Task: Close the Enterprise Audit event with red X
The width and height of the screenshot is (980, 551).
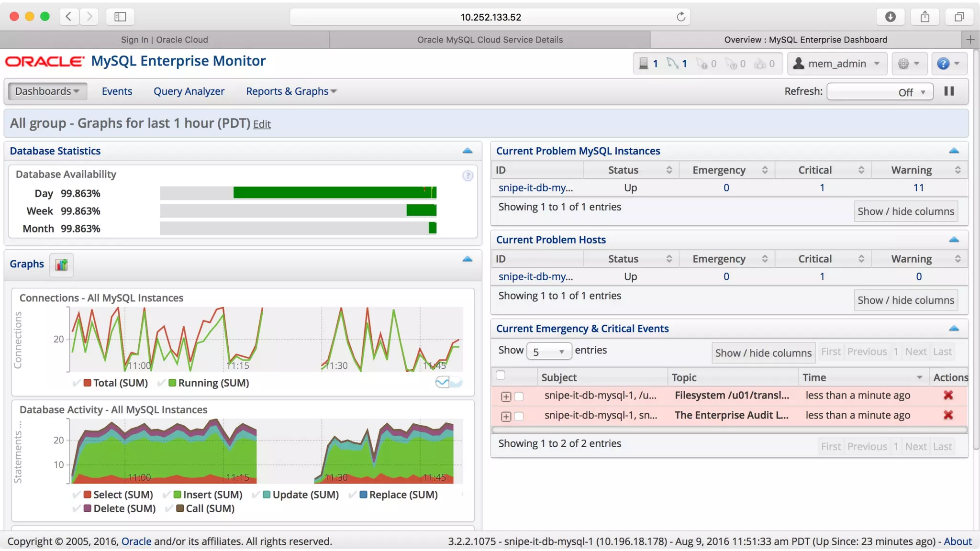Action: pyautogui.click(x=948, y=415)
